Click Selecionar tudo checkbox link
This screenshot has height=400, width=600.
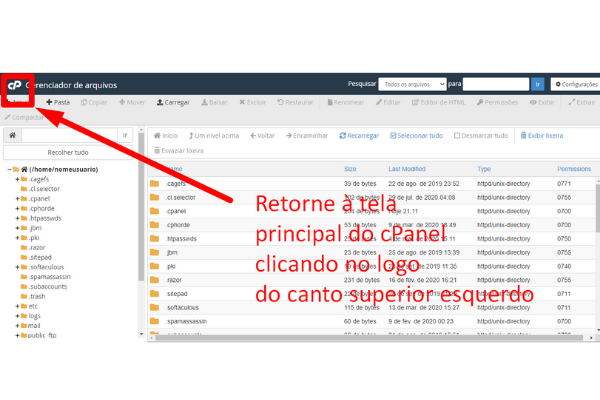pos(416,136)
